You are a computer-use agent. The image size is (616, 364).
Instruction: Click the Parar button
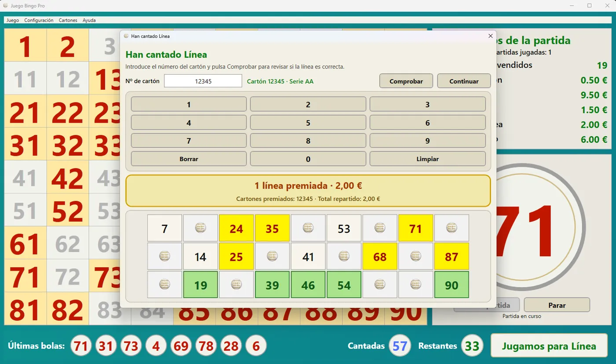[557, 305]
